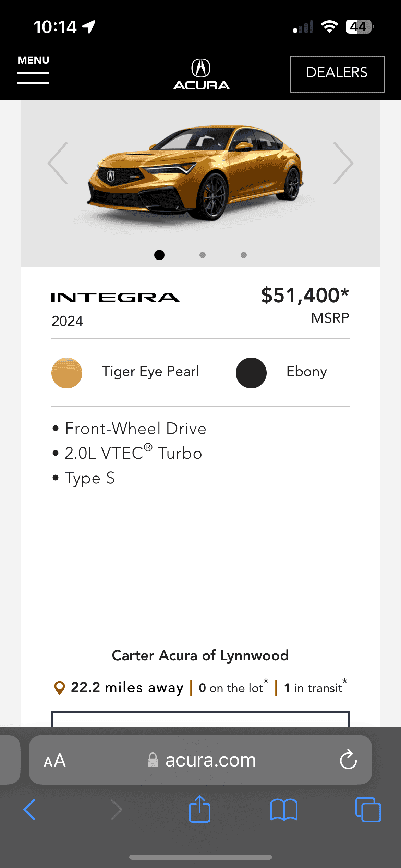Tap the location pin icon
Viewport: 401px width, 868px height.
60,688
